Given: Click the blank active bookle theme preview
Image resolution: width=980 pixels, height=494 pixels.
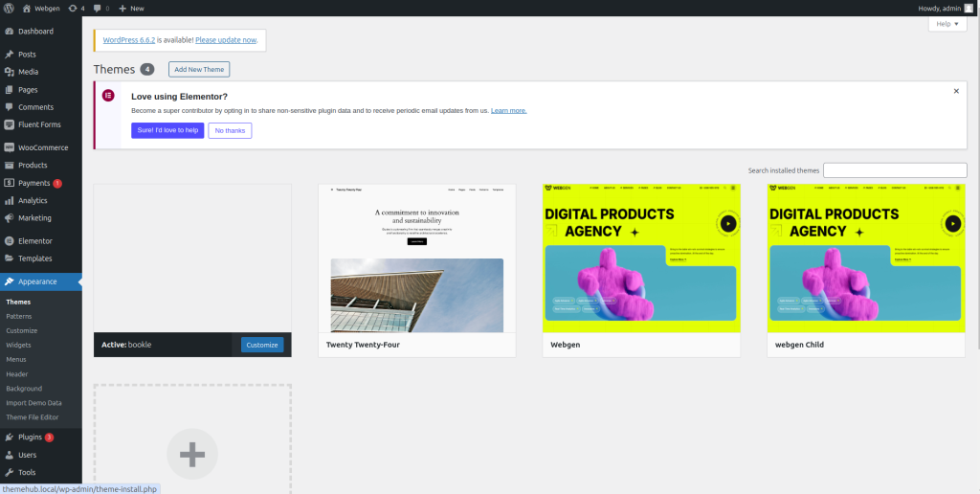Looking at the screenshot, I should pyautogui.click(x=192, y=258).
